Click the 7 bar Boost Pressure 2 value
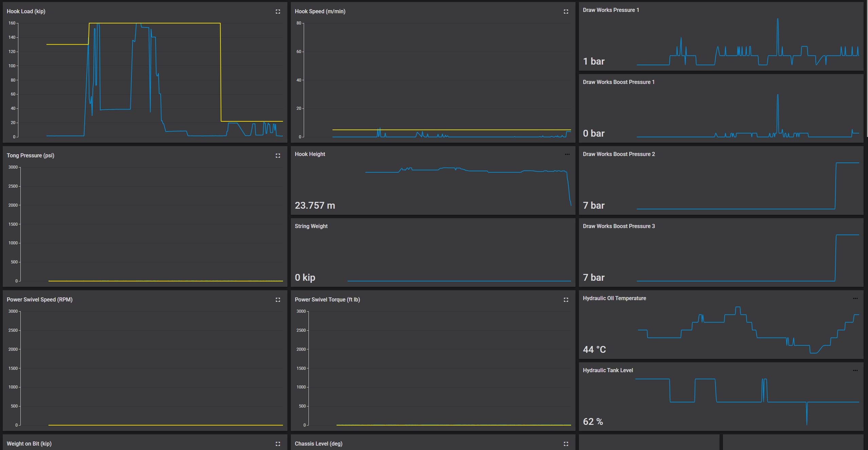868x450 pixels. (x=594, y=206)
